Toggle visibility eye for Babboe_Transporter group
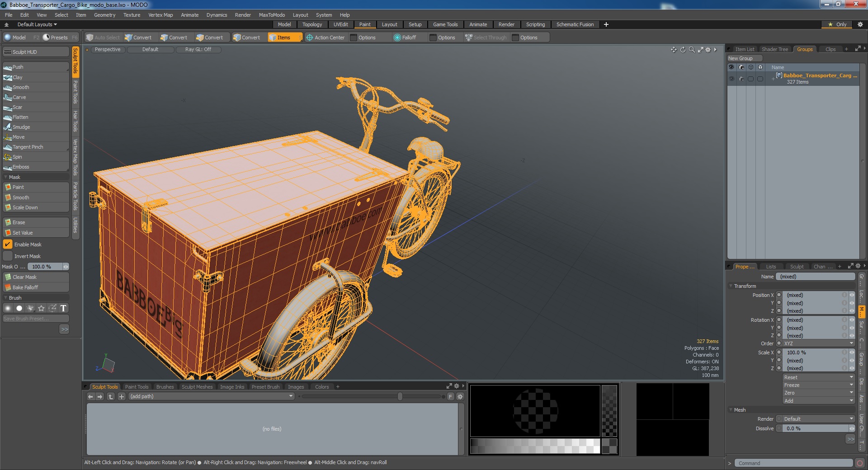 click(x=731, y=79)
